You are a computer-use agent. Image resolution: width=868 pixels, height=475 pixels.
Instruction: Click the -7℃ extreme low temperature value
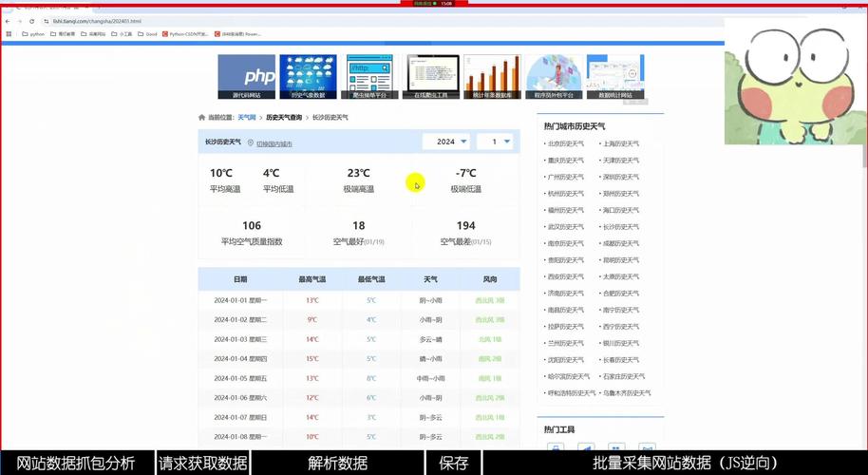point(465,173)
